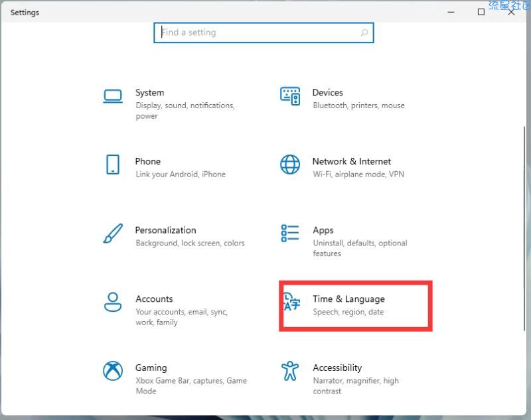Open the Gaming settings title
Screen dimensions: 531x420
151,368
